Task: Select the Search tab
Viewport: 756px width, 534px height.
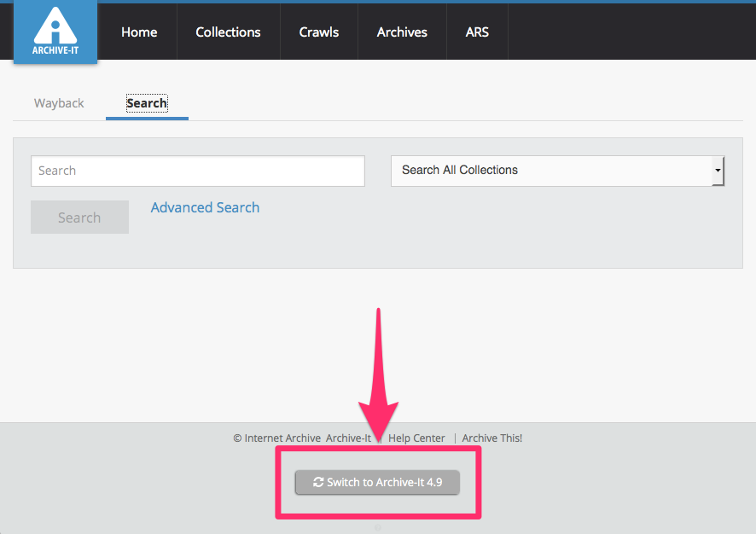Action: (147, 103)
